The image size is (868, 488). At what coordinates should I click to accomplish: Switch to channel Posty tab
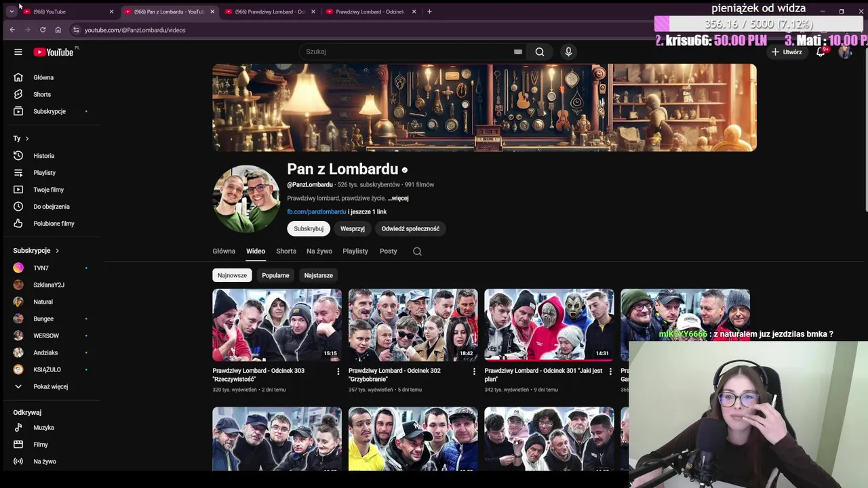tap(389, 251)
